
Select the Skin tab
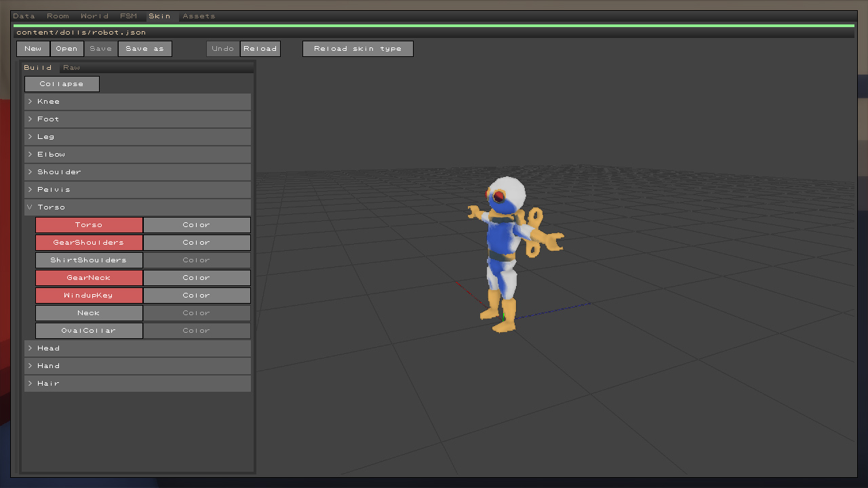pyautogui.click(x=159, y=16)
